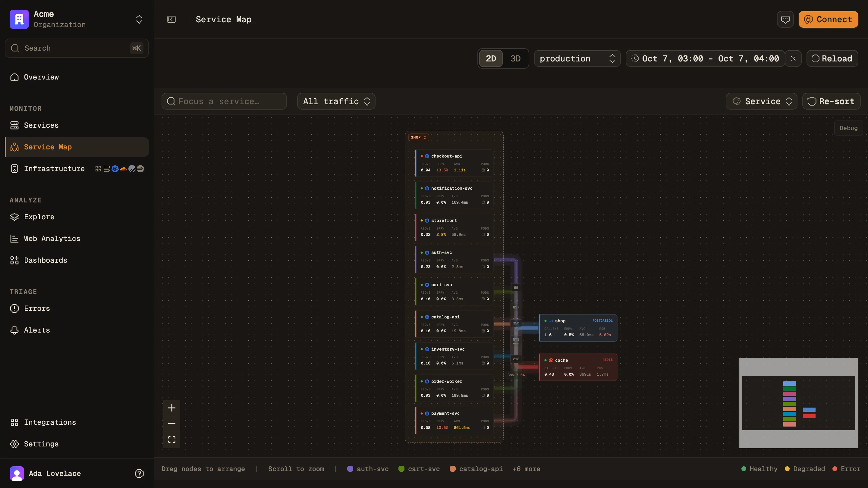Click the Settings gear icon

point(14,444)
